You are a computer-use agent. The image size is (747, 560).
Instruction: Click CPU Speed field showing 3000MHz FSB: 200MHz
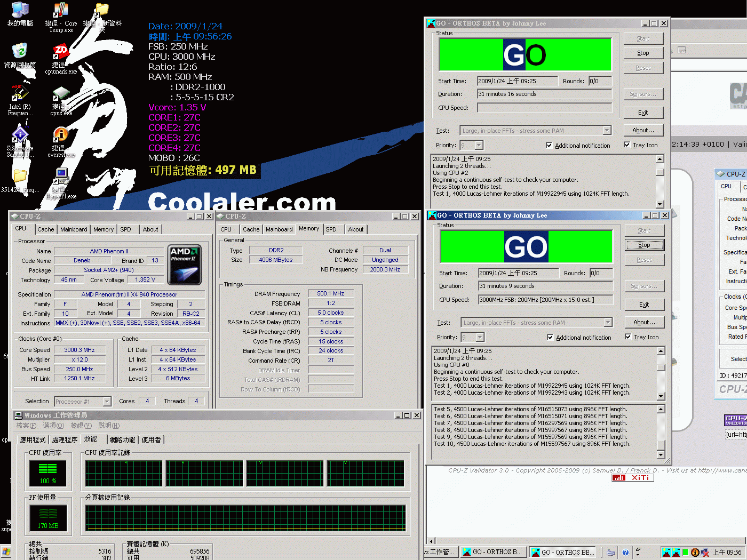pyautogui.click(x=545, y=300)
